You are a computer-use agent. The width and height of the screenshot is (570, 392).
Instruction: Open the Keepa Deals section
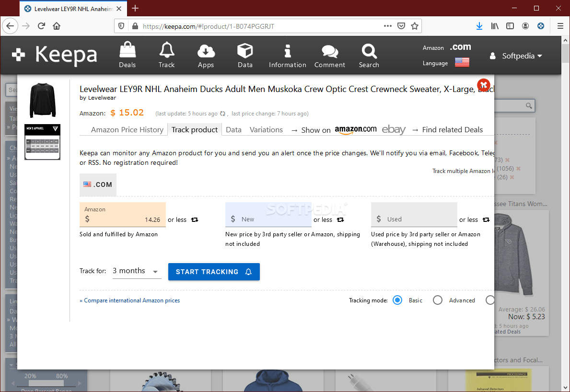pyautogui.click(x=127, y=55)
